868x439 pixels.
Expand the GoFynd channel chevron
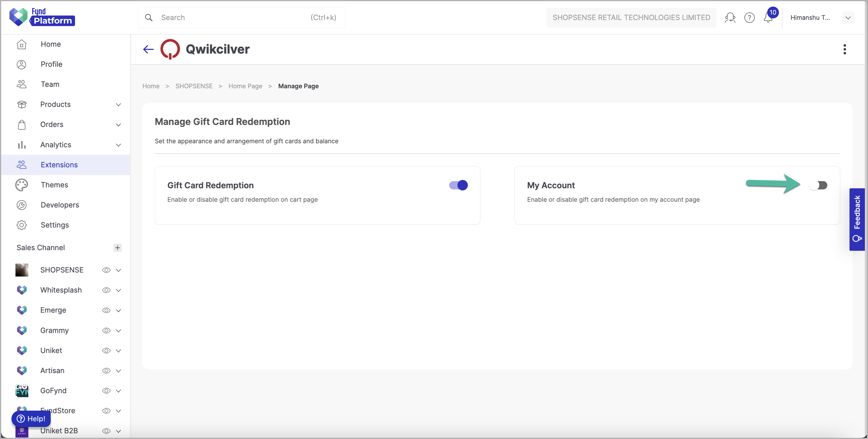coord(118,391)
